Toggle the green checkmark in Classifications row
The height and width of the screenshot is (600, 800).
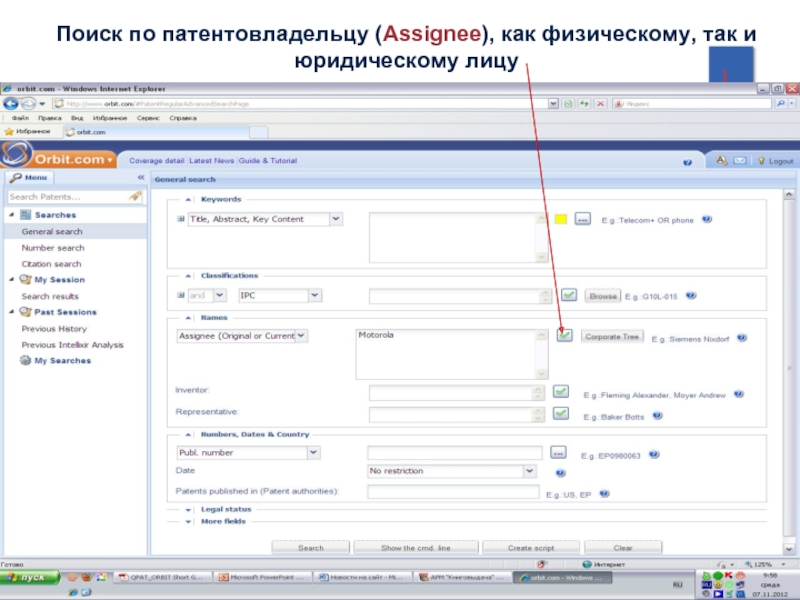569,295
